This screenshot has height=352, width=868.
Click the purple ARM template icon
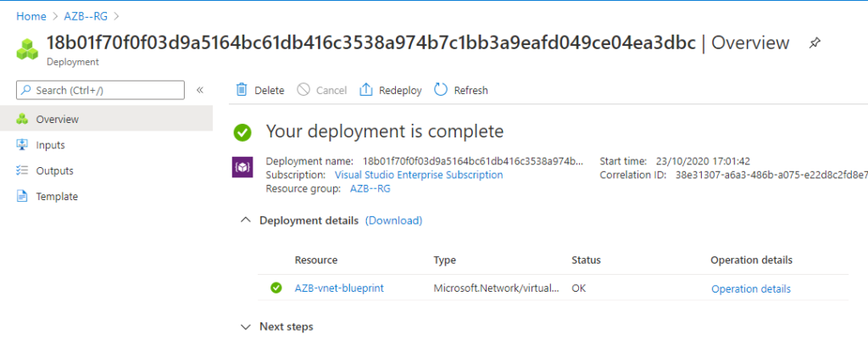pos(242,167)
